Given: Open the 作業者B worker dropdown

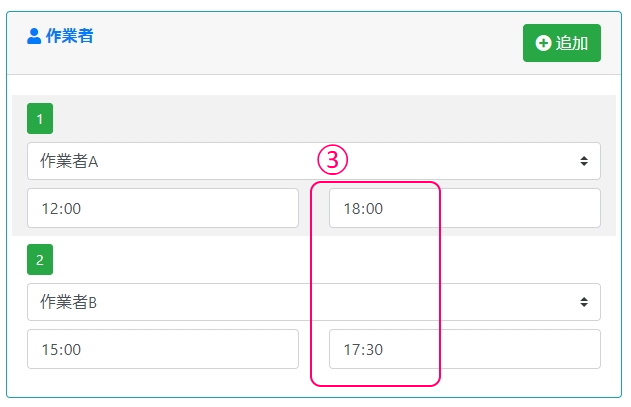Looking at the screenshot, I should pos(300,302).
